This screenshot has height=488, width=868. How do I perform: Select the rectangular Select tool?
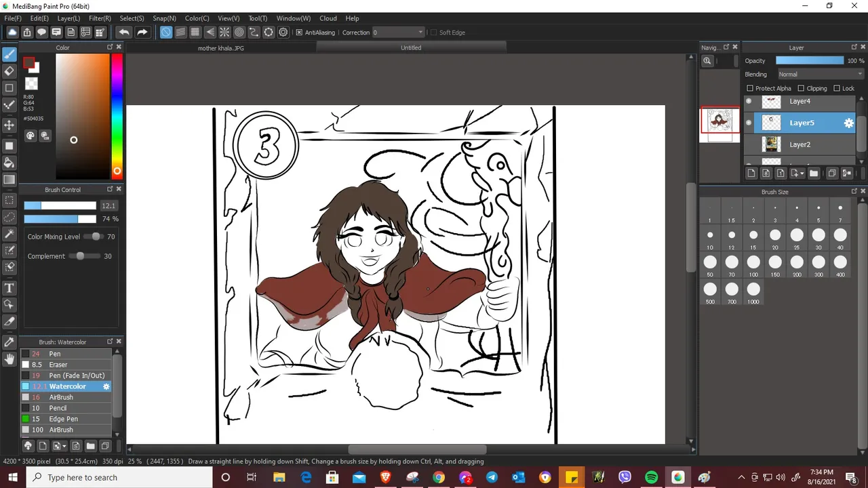point(9,201)
